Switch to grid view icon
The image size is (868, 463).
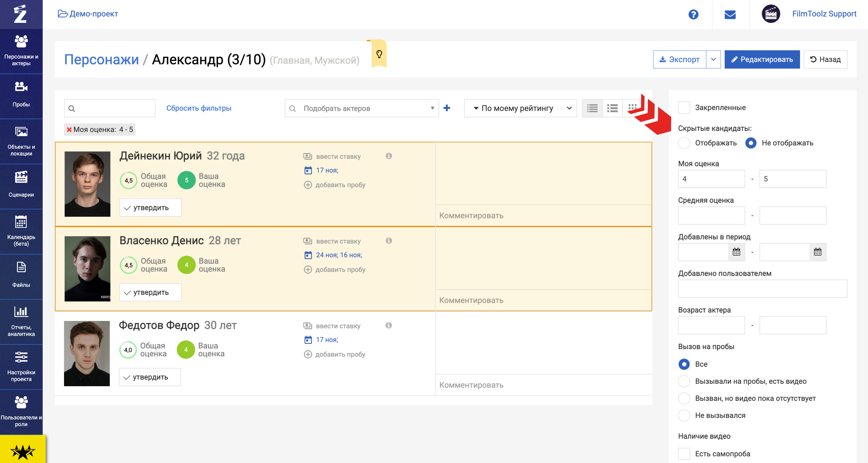point(632,107)
